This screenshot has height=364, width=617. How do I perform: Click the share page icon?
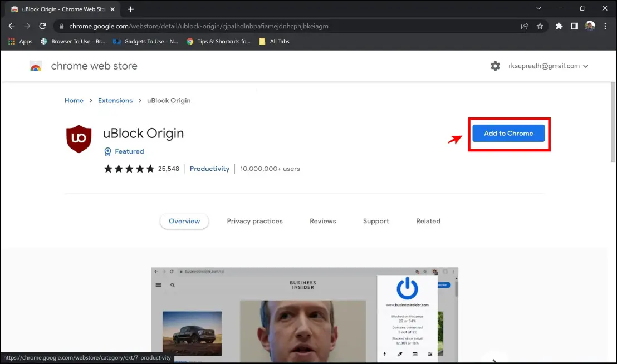pyautogui.click(x=525, y=26)
